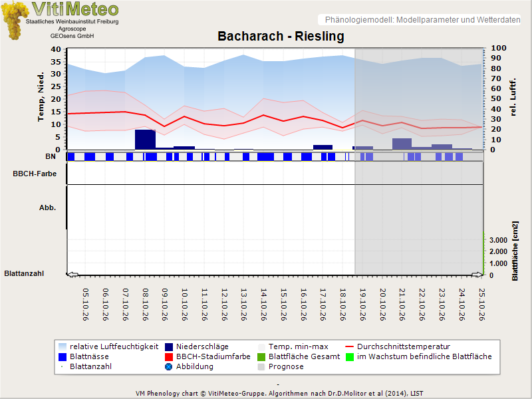Viewport: 532px width, 399px height.
Task: Click the Durchschnittstemperatur legend label
Action: 404,346
